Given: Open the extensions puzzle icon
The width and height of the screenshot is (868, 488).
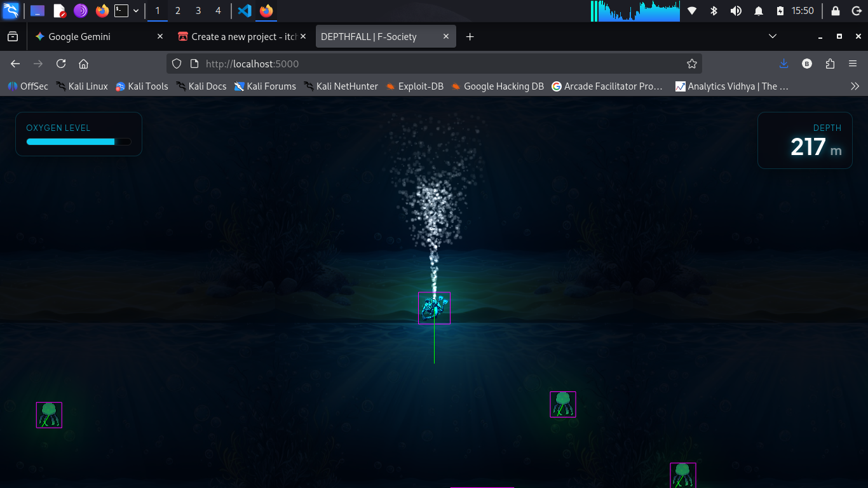Looking at the screenshot, I should pyautogui.click(x=830, y=64).
